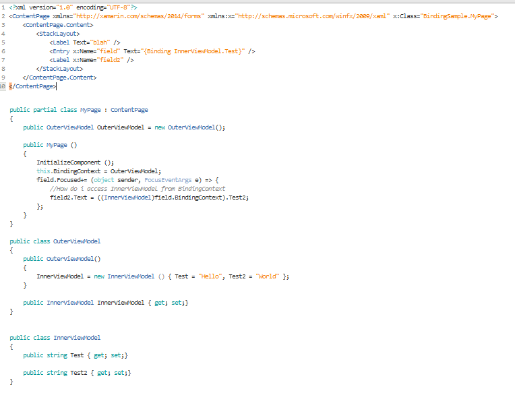Click the x:Class attribute name
This screenshot has height=420, width=515.
coord(405,16)
